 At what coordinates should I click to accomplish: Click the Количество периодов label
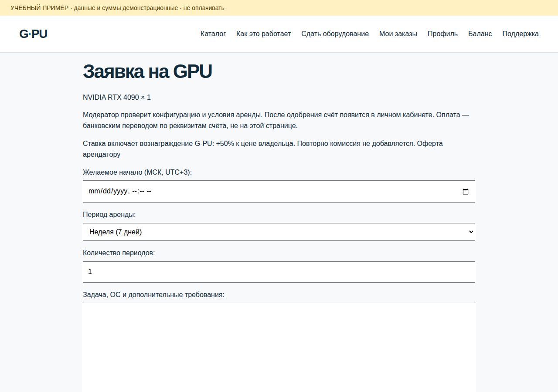[119, 253]
